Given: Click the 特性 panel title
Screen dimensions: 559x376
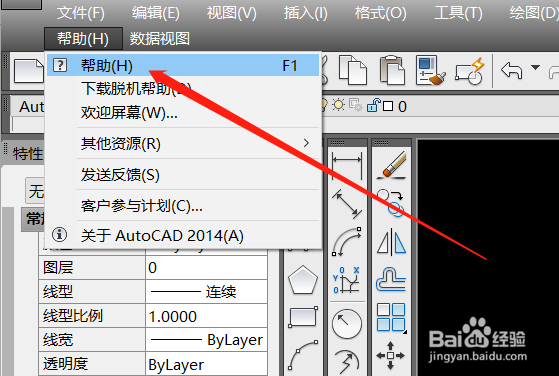Looking at the screenshot, I should click(27, 154).
